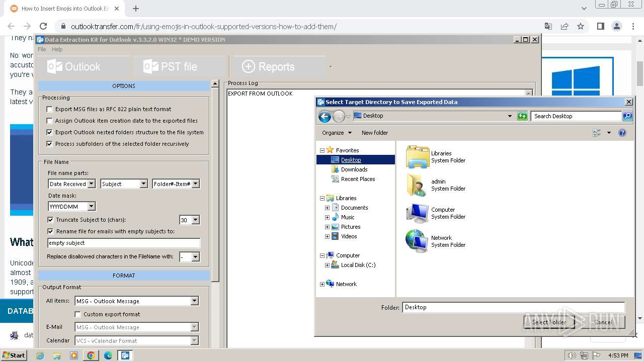Collapse the Favorites tree node
644x362 pixels.
coord(322,150)
